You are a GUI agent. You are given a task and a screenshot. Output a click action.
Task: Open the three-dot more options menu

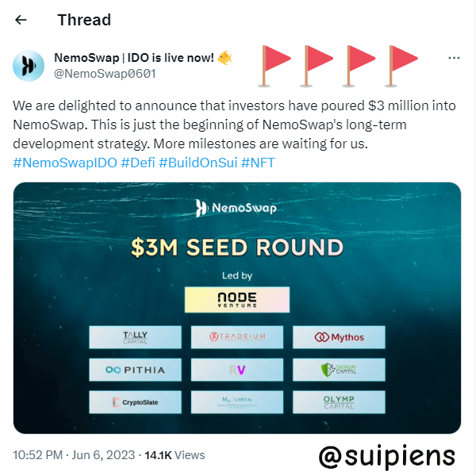coord(454,59)
